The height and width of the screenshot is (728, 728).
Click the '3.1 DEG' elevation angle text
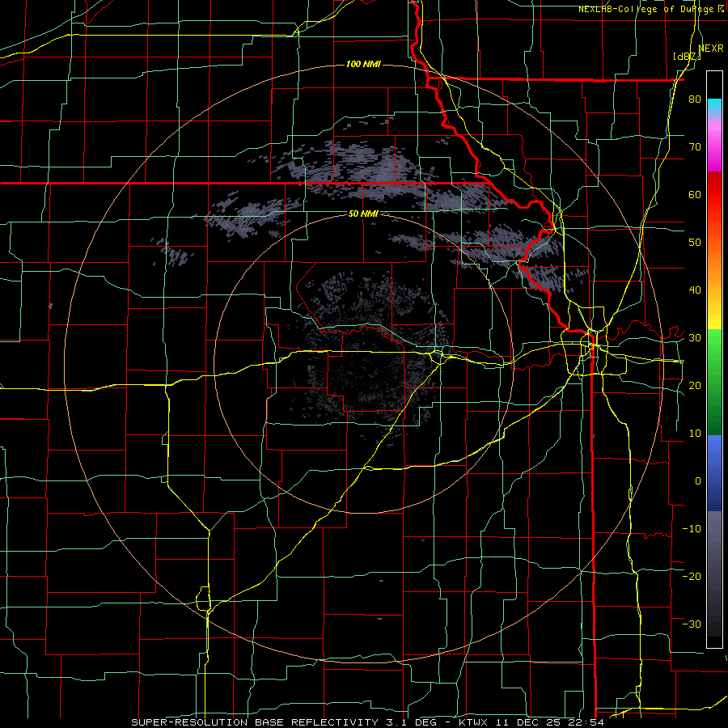pos(412,722)
